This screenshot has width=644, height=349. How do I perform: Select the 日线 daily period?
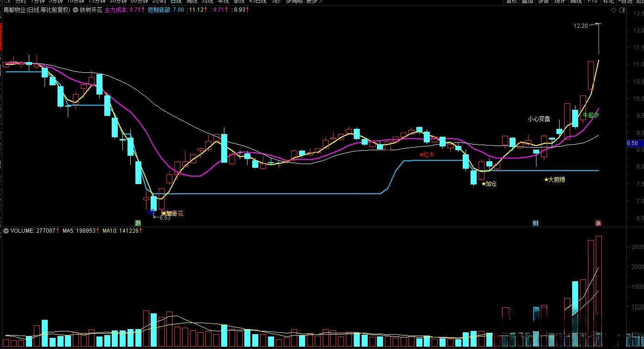[x=176, y=1]
